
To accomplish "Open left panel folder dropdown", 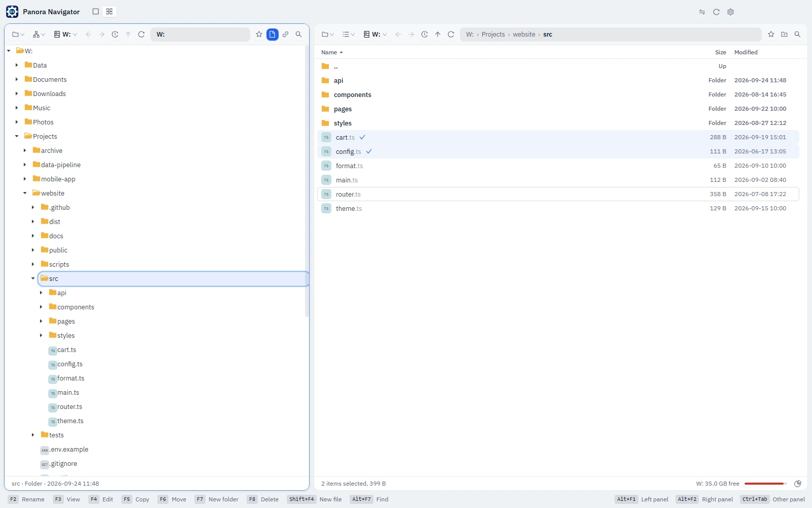I will click(18, 35).
